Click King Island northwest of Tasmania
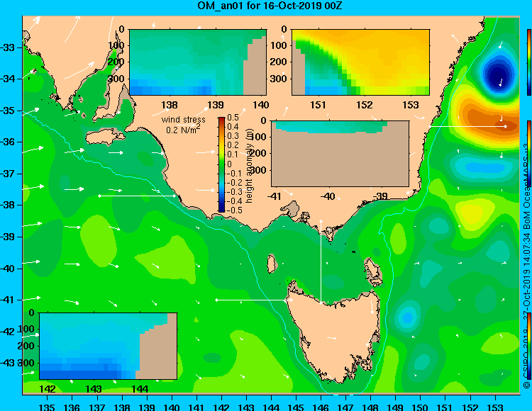Viewport: 532px width, 411px height. (272, 264)
